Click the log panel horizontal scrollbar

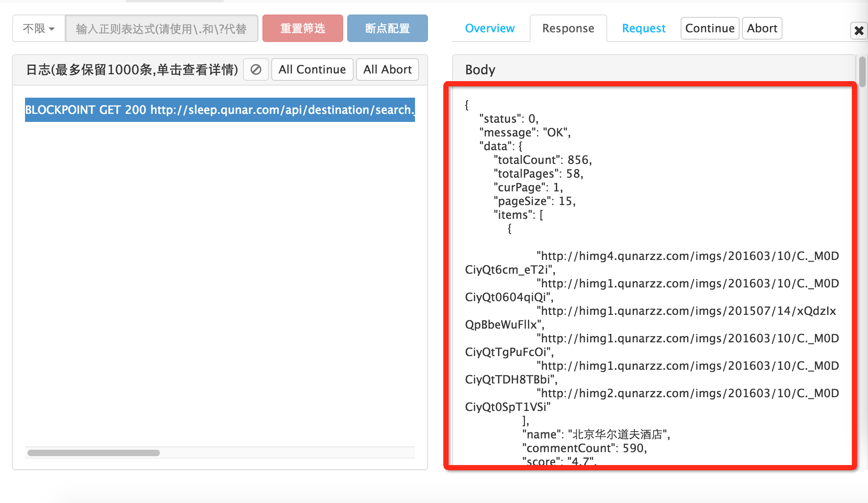click(x=93, y=453)
